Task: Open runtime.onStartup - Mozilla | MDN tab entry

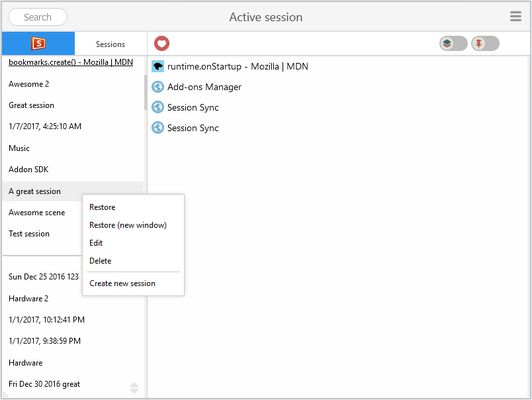Action: 238,66
